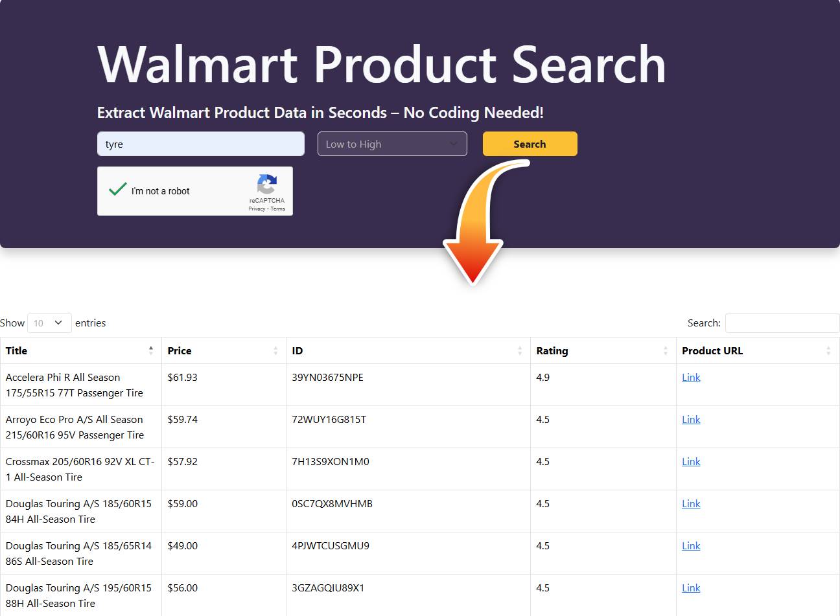Sort table by Price column arrows
The height and width of the screenshot is (616, 840).
pos(275,350)
